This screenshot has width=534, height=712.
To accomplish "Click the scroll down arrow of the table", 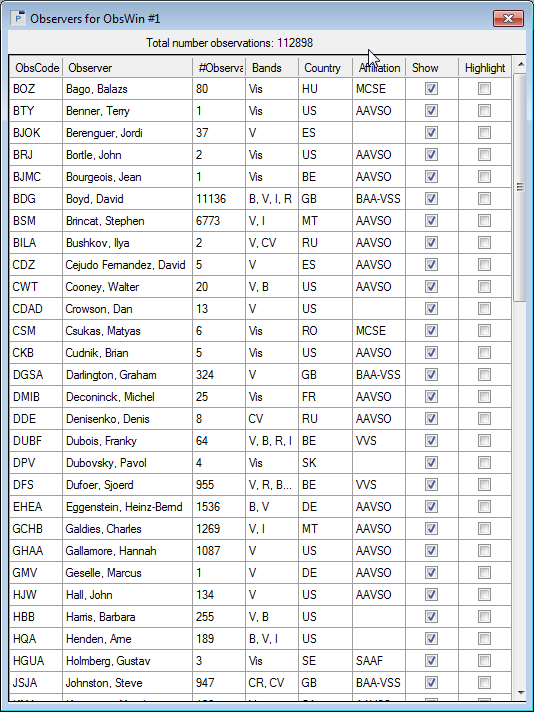I will pos(520,692).
